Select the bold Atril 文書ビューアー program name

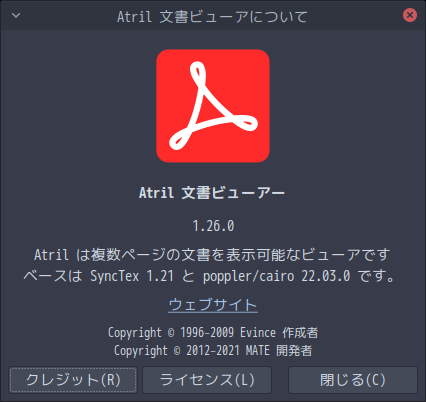(212, 193)
